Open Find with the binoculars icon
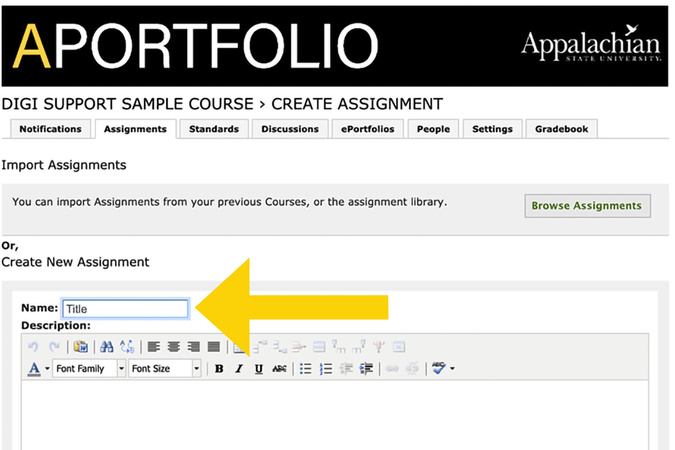 point(107,347)
